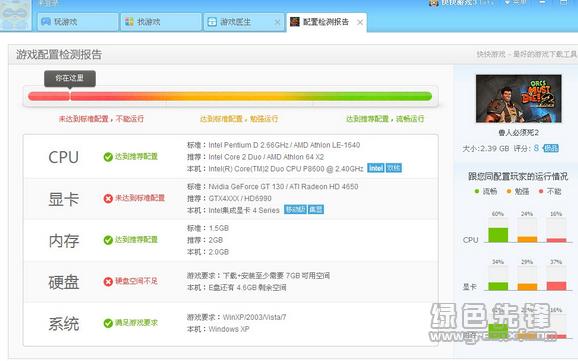Click the orange 勉强 legend dot

pyautogui.click(x=509, y=191)
